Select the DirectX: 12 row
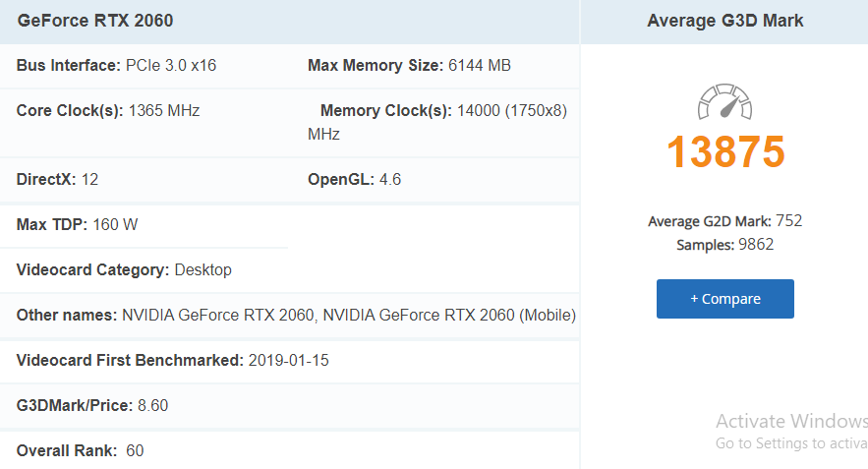 click(x=58, y=179)
